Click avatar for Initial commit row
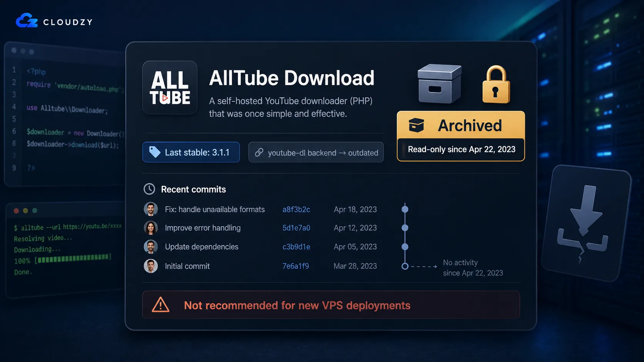Viewport: 644px width, 362px height. 151,266
